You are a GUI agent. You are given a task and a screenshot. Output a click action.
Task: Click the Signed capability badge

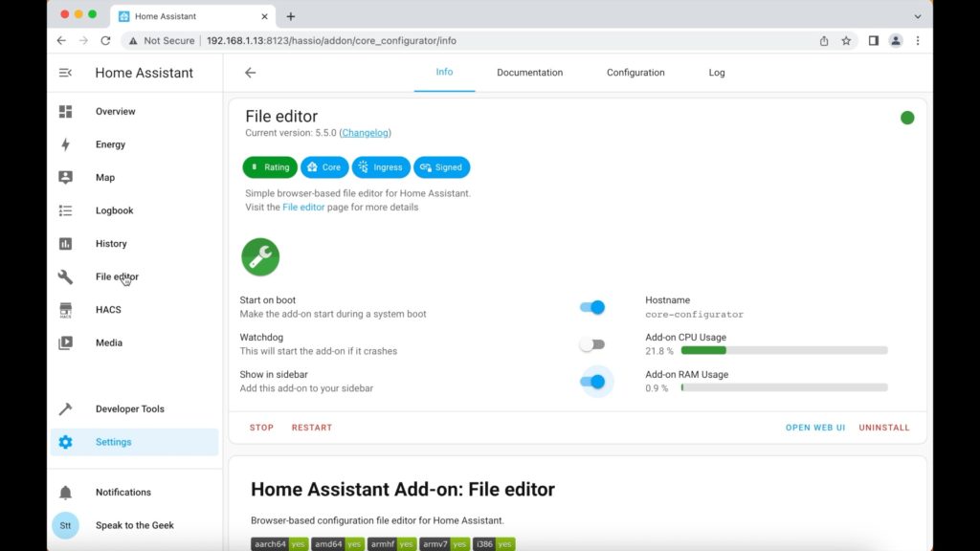[441, 167]
